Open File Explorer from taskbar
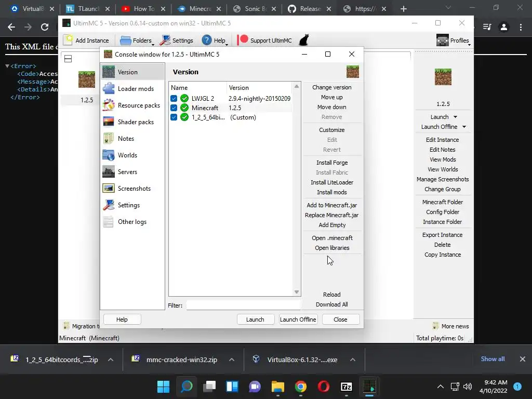Image resolution: width=532 pixels, height=399 pixels. point(277,387)
